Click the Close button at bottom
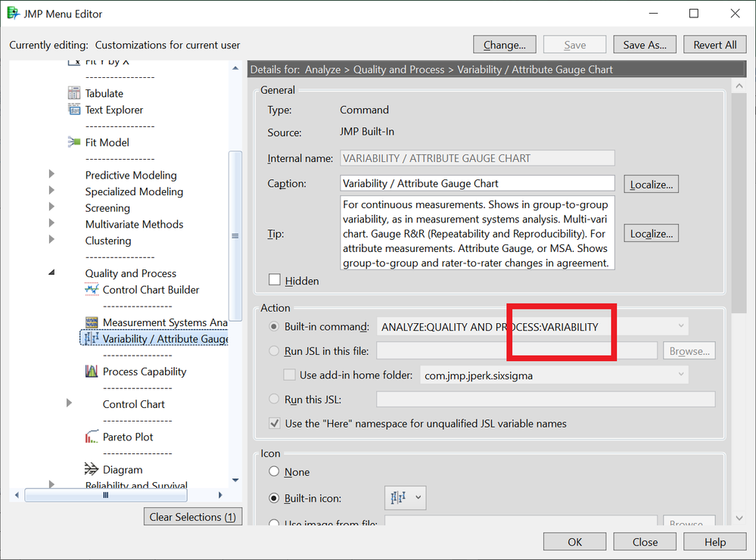The image size is (756, 560). (645, 542)
